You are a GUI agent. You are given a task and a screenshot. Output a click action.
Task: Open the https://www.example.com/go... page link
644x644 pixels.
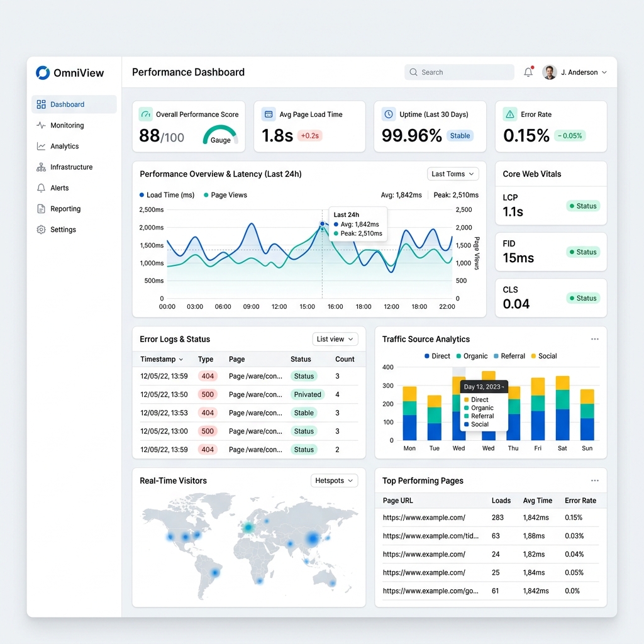pos(430,591)
